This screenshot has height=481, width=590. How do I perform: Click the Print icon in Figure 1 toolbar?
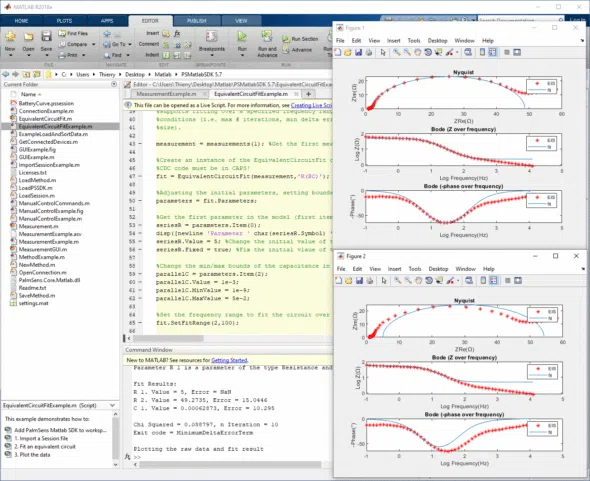coord(369,52)
